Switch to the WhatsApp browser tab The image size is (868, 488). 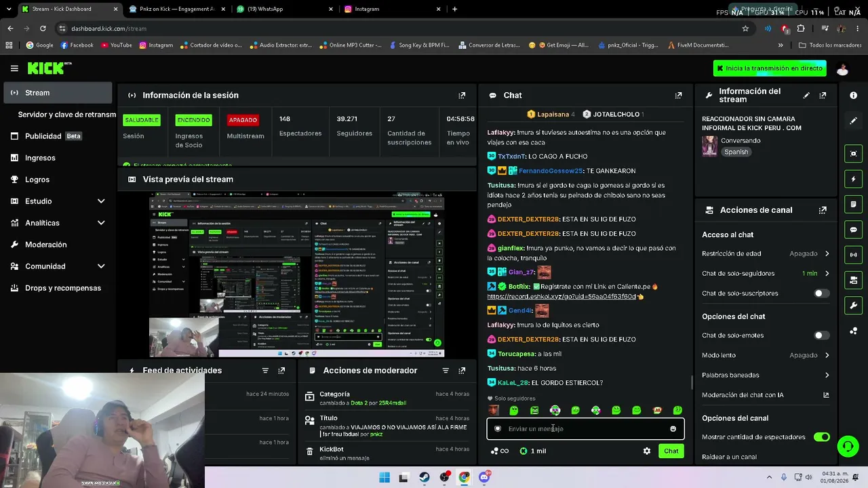tap(284, 9)
